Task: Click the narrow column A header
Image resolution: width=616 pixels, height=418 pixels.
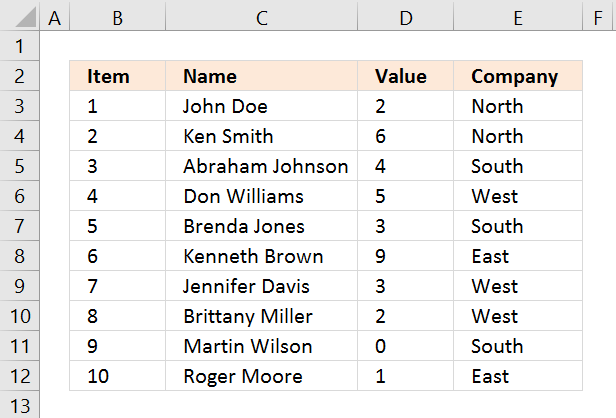Action: click(54, 17)
